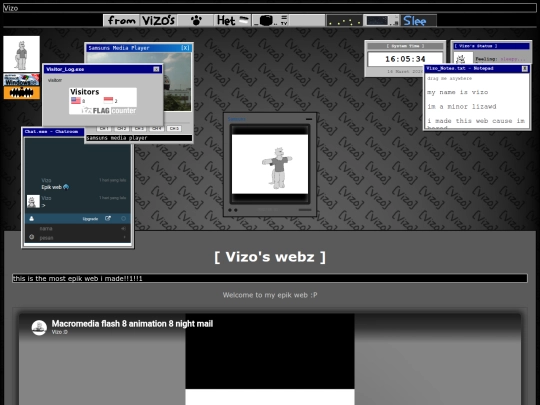Click the embedded video player area
The height and width of the screenshot is (405, 540).
pyautogui.click(x=270, y=359)
